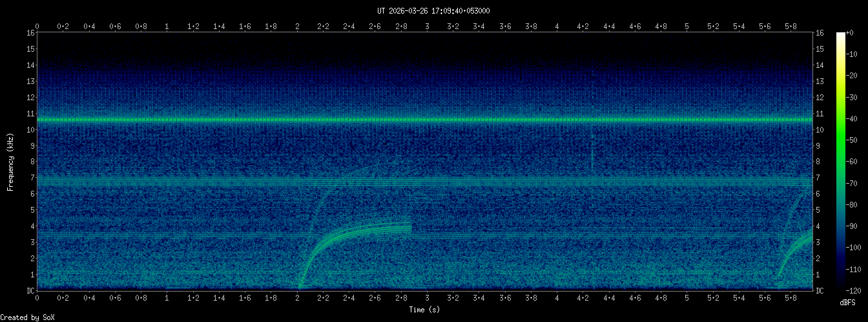868x322 pixels.
Task: Click the '10' label on right frequency axis
Action: 820,129
